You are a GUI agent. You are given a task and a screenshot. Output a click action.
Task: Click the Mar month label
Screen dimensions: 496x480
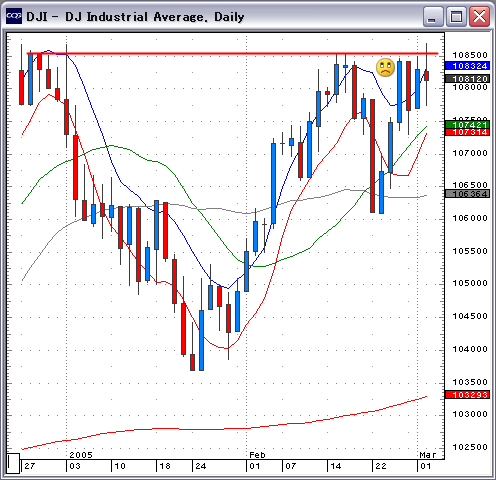[x=428, y=455]
